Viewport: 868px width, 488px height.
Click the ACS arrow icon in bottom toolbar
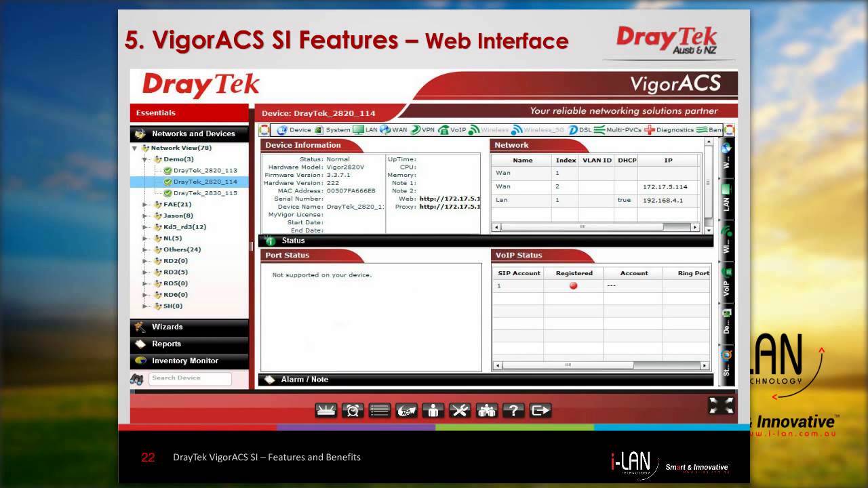[x=406, y=410]
